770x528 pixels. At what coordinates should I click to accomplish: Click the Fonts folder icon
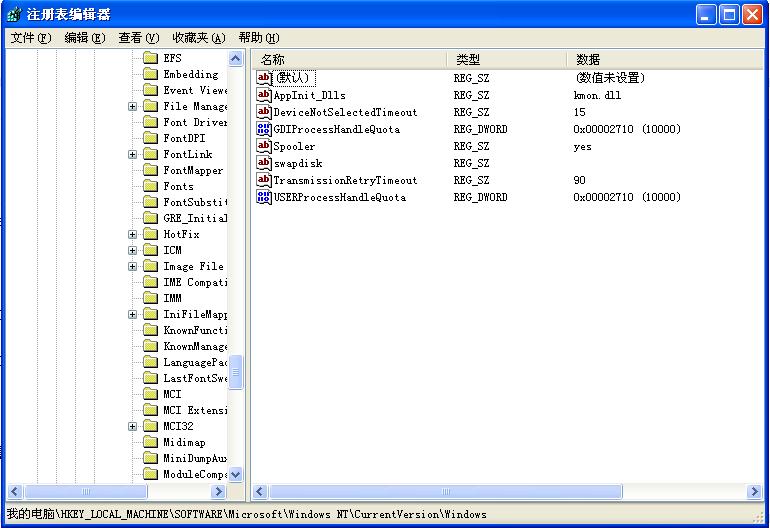150,186
